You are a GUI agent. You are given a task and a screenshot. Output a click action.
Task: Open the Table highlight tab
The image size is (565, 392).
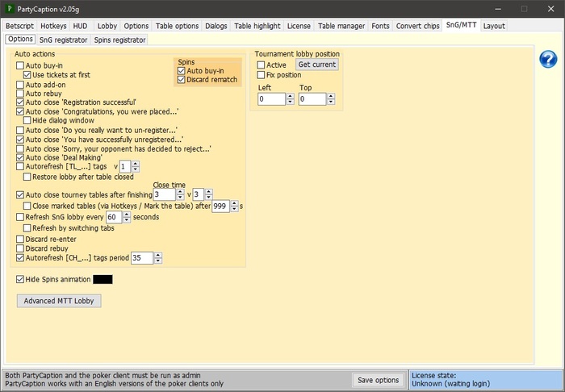(x=257, y=26)
